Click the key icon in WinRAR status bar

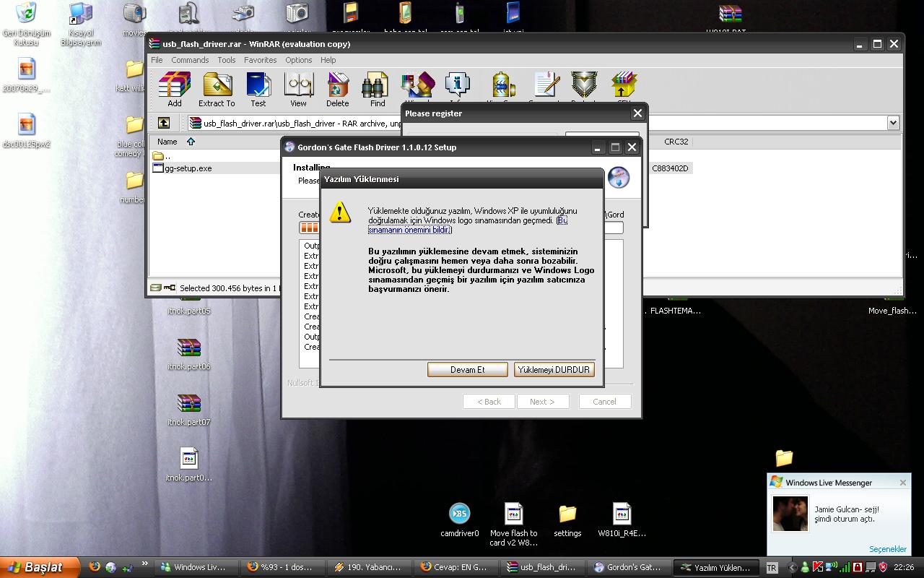pos(170,288)
